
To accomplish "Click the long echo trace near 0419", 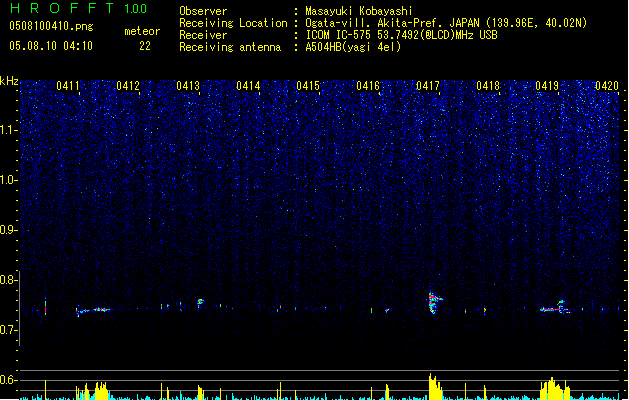I will pyautogui.click(x=555, y=308).
